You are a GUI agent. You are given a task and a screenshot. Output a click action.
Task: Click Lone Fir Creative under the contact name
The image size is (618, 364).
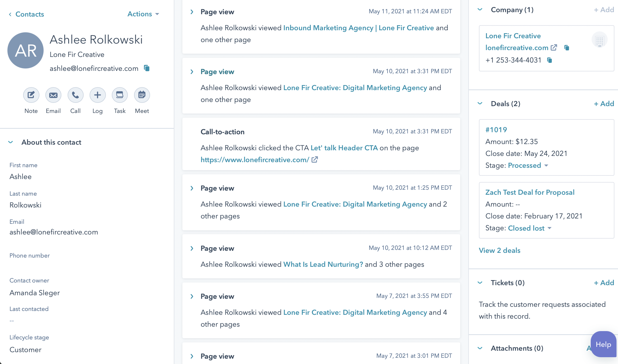pyautogui.click(x=77, y=55)
